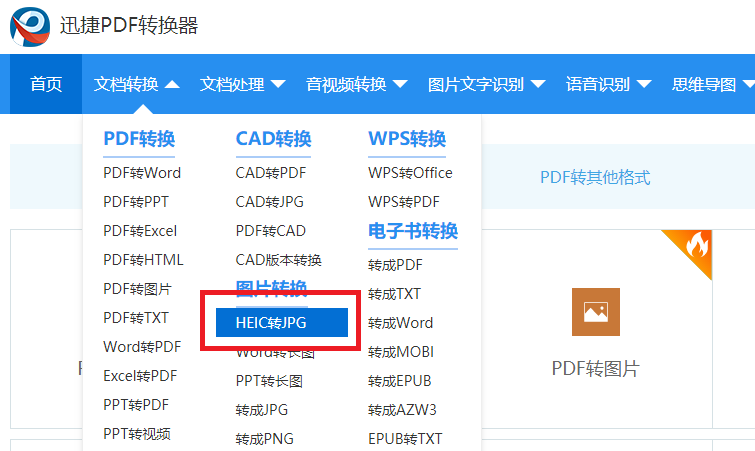Select PDF转Excel from the menu

140,231
